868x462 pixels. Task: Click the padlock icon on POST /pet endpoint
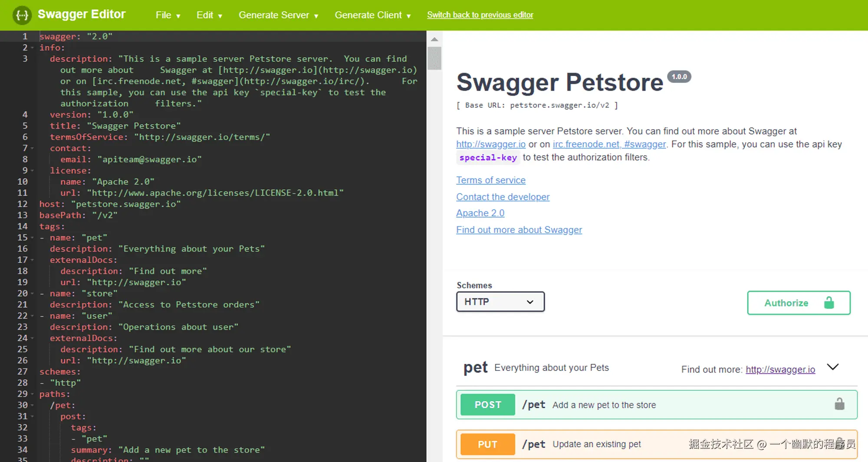839,404
